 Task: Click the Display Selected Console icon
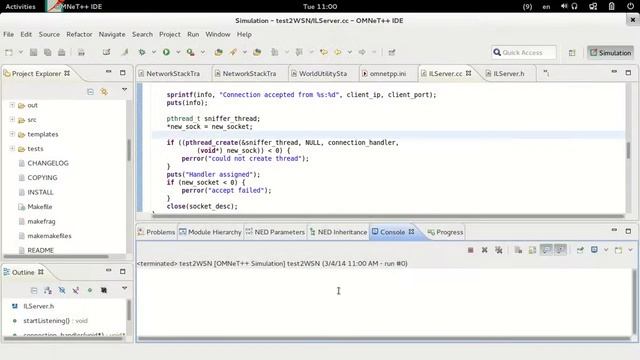(594, 250)
